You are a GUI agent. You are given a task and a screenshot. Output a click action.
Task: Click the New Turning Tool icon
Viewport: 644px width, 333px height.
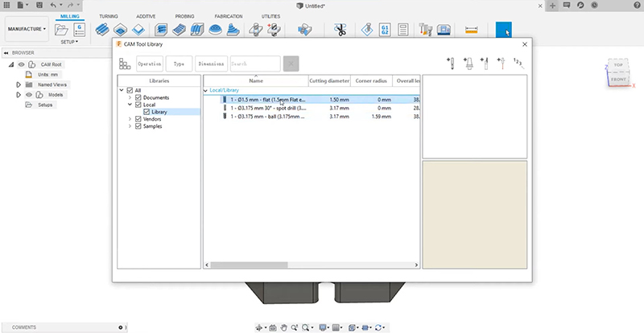(x=485, y=63)
